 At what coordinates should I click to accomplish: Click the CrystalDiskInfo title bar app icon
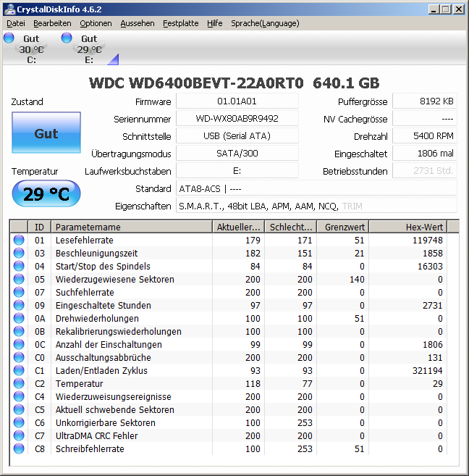tap(9, 9)
